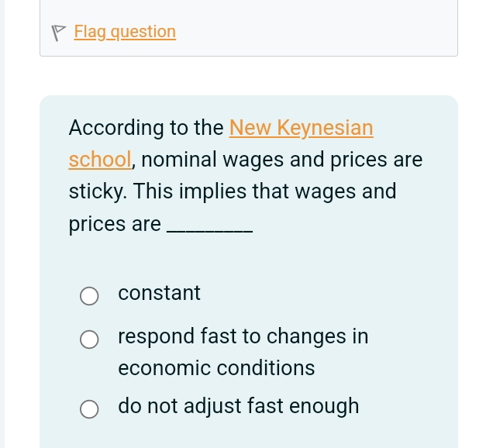Select the constant radio button
The image size is (493, 448).
click(x=89, y=296)
